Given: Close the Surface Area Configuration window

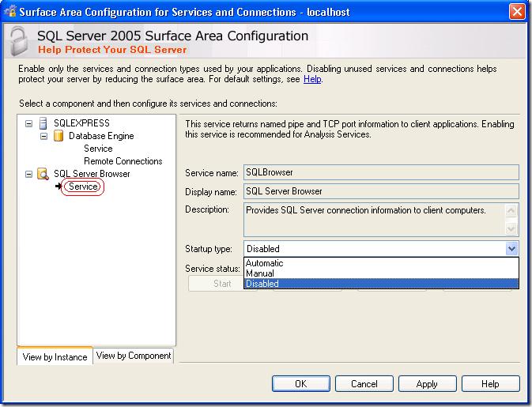Looking at the screenshot, I should point(517,11).
